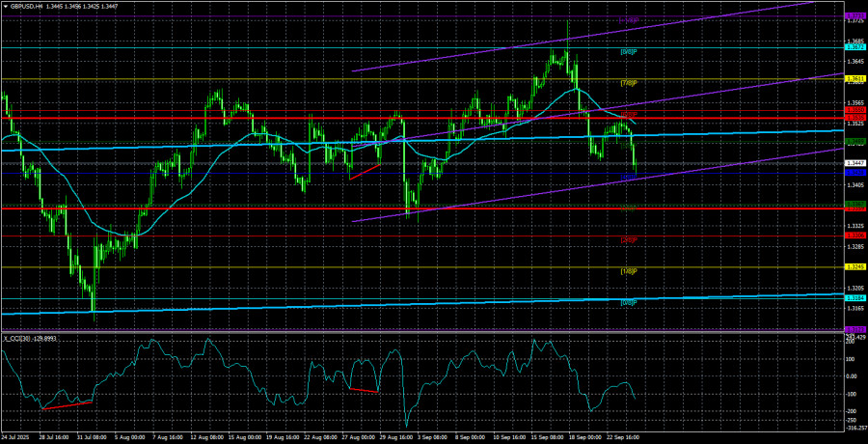This screenshot has height=444, width=868.
Task: Select red trendline on price chart near 27 Aug
Action: (365, 171)
